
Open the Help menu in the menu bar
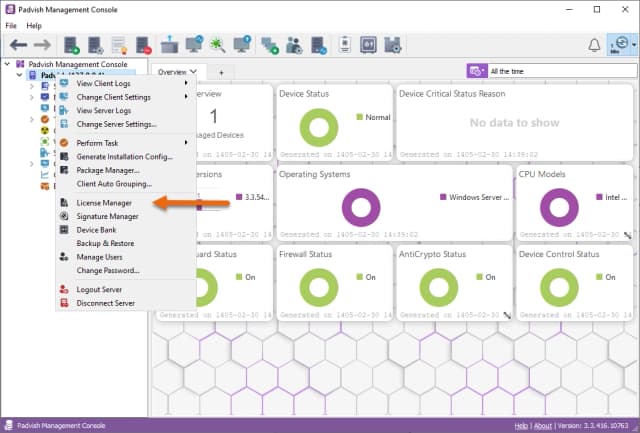(34, 25)
